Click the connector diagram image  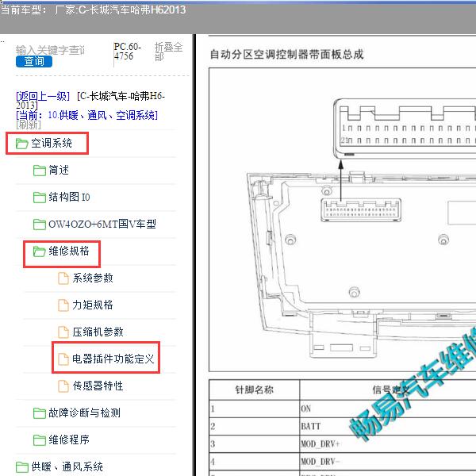[x=343, y=220]
